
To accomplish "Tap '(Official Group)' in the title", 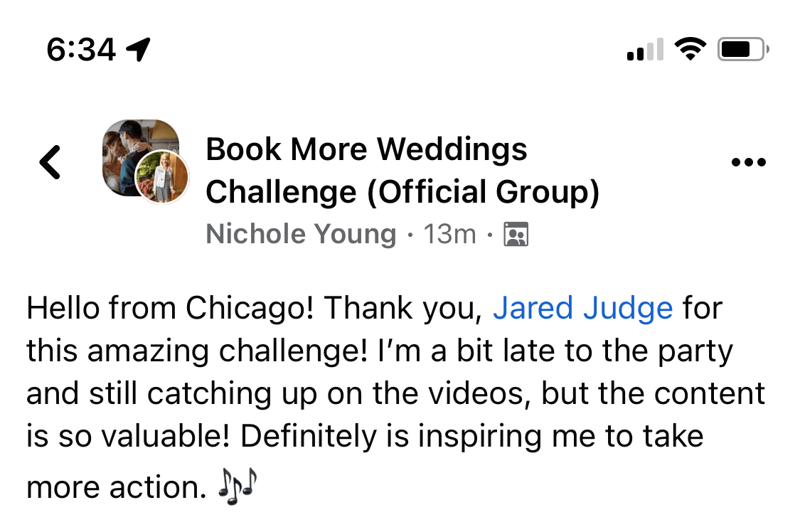I will click(483, 192).
